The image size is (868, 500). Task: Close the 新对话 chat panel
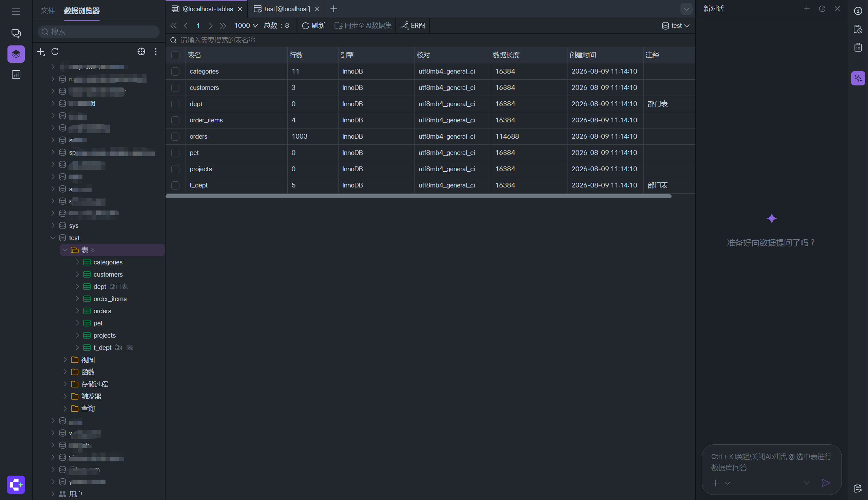click(x=837, y=9)
